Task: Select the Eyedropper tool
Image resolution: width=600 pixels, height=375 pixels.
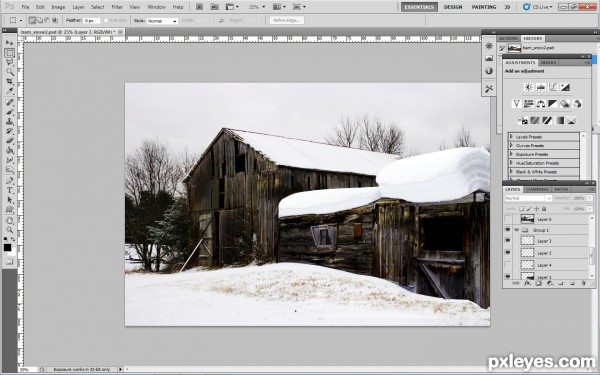Action: 10,91
